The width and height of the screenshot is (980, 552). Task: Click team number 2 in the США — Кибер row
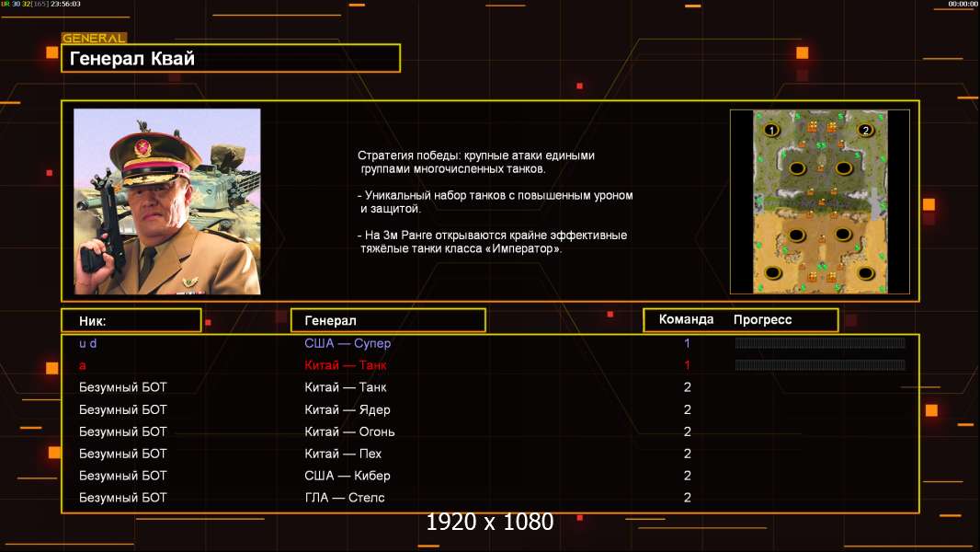[688, 476]
